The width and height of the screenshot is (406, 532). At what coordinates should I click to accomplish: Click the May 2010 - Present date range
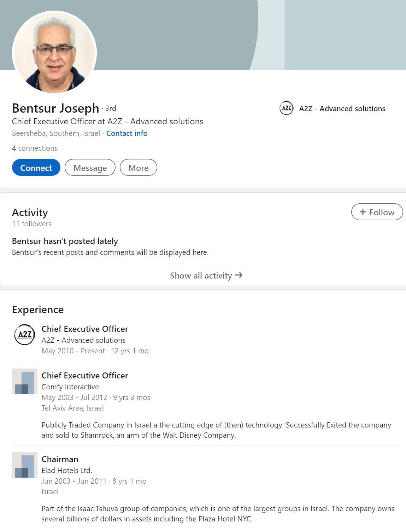pos(73,351)
